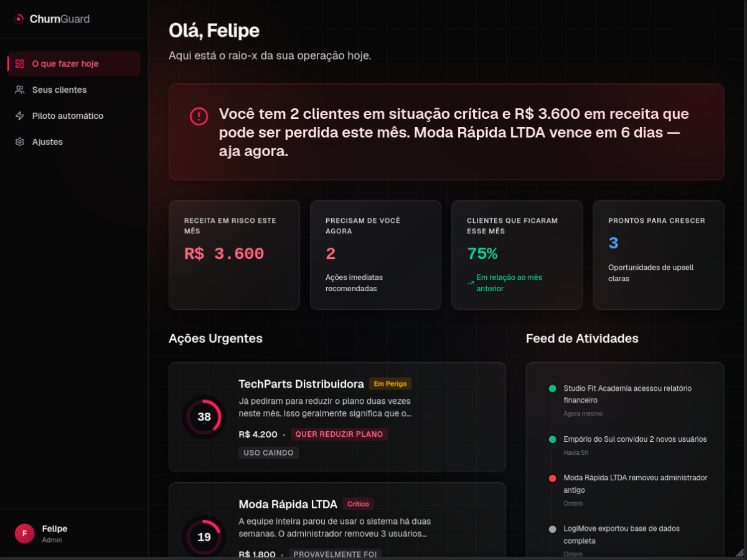Click the R$ 1.800 amount on Moda Rápida card
This screenshot has width=747, height=560.
point(258,554)
